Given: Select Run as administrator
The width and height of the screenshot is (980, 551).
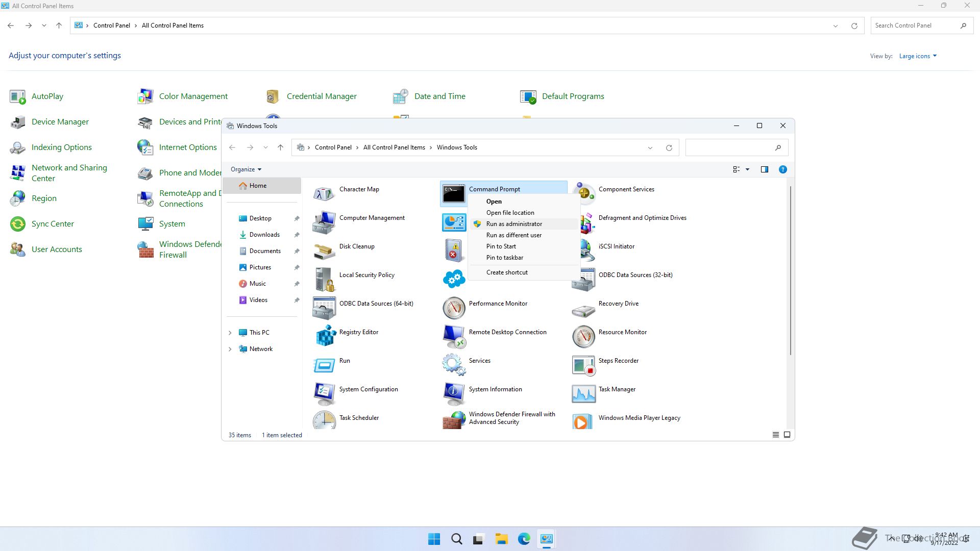Looking at the screenshot, I should pyautogui.click(x=524, y=224).
